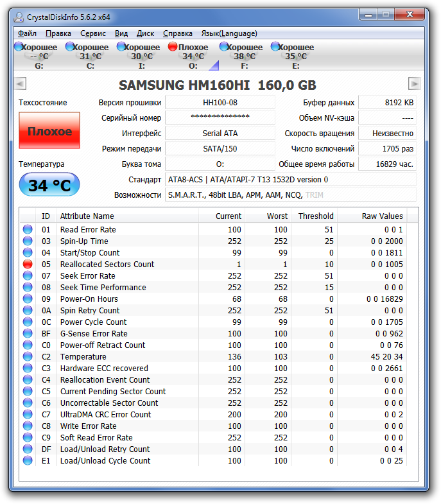The height and width of the screenshot is (504, 441).
Task: Click blue status orb for Power-On Hours
Action: click(x=28, y=299)
